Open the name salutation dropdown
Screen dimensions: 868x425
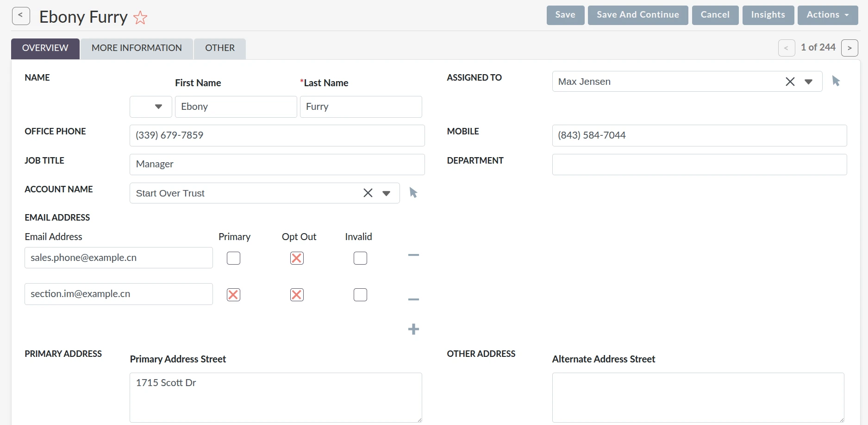pos(151,107)
